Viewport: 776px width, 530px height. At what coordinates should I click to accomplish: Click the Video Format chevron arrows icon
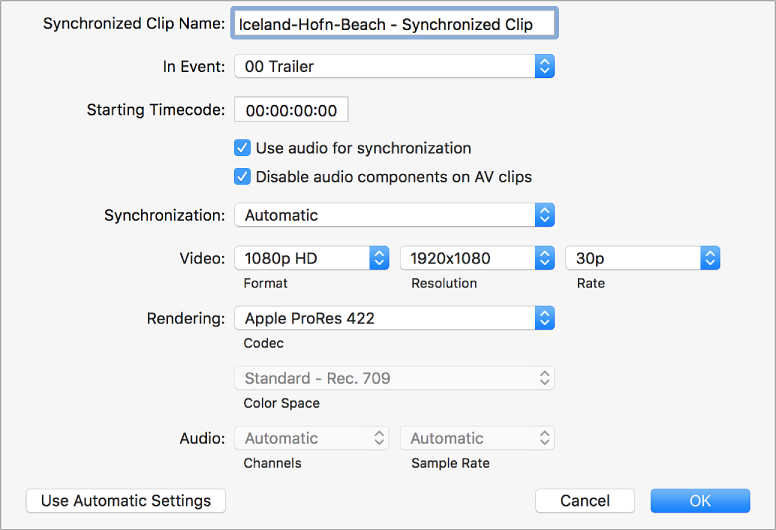pos(379,258)
